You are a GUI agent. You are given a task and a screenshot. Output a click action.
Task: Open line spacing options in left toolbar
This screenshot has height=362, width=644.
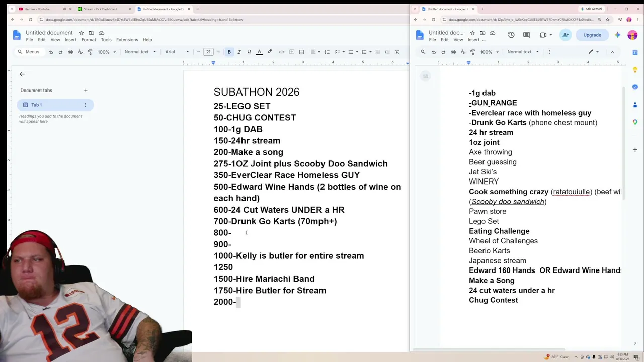(327, 52)
